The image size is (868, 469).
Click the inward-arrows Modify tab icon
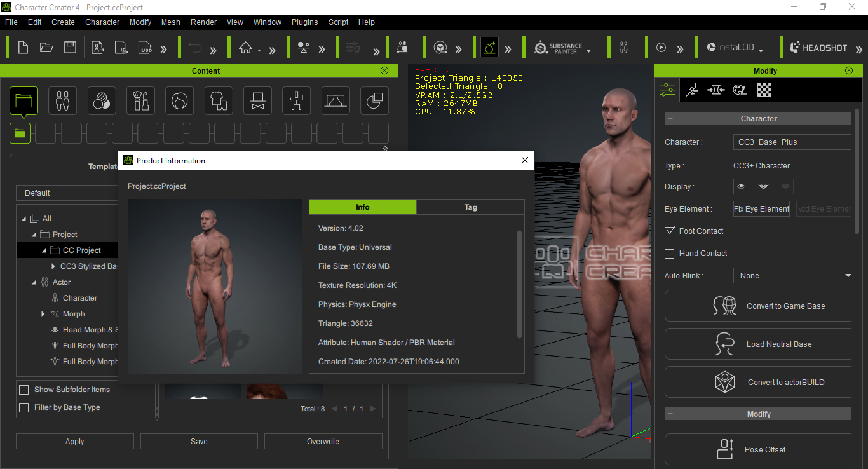[x=715, y=90]
